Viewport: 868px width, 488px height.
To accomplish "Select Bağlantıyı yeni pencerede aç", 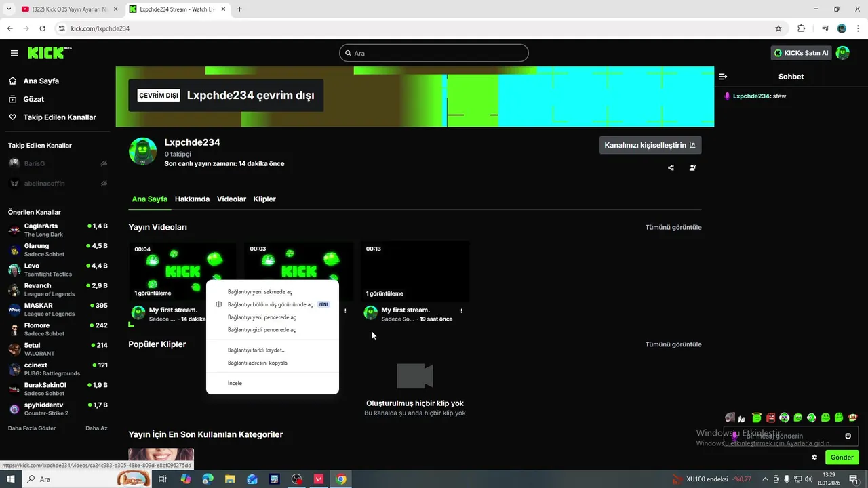I will coord(273,317).
